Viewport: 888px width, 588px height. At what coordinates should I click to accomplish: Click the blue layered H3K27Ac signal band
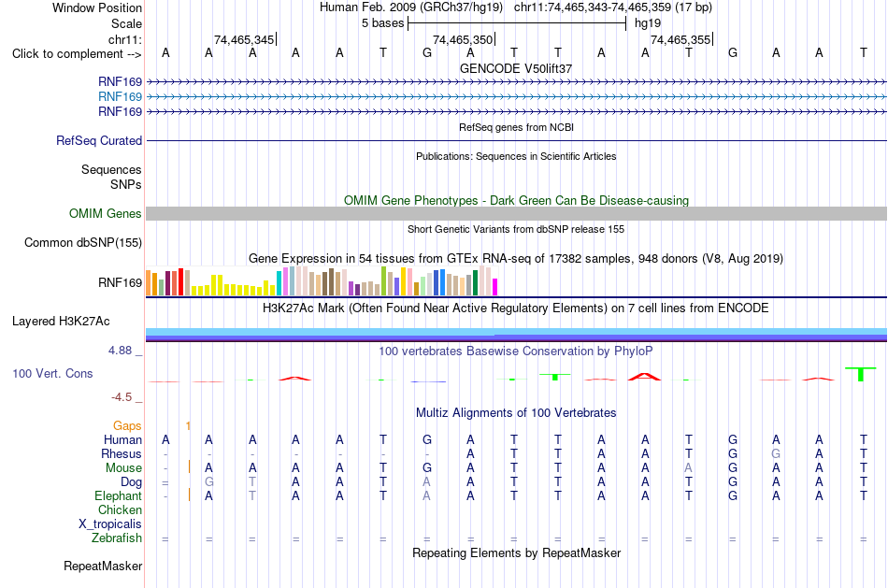point(516,335)
